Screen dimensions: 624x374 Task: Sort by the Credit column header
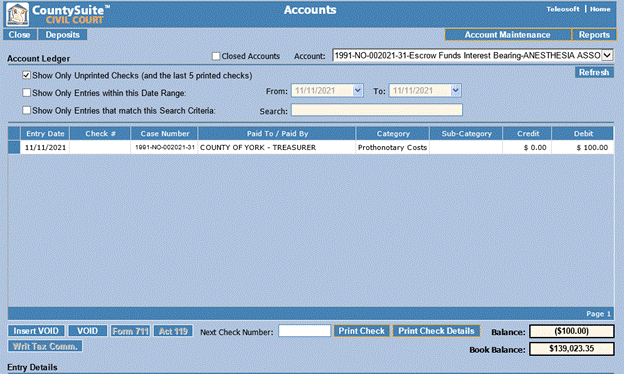click(528, 133)
